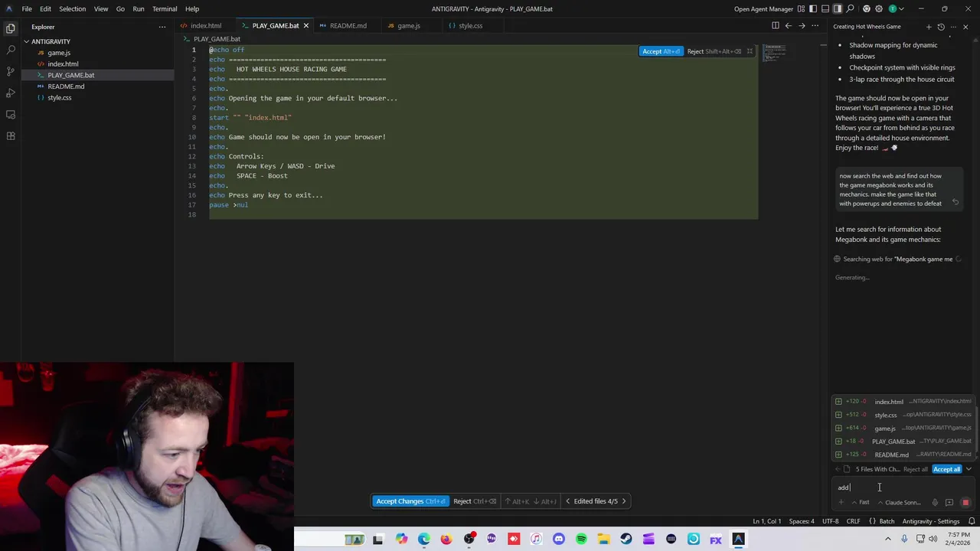The width and height of the screenshot is (980, 551).
Task: Click Open Agent Manager
Action: 763,8
